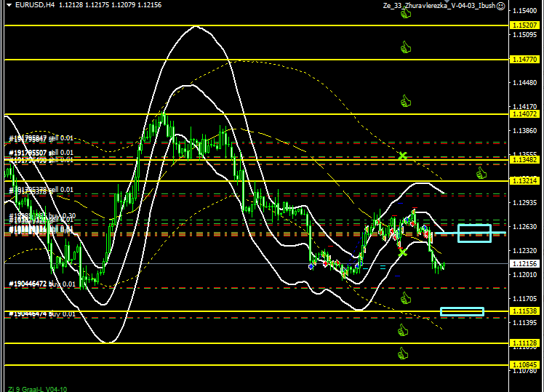Image resolution: width=544 pixels, height=392 pixels.
Task: Select order label #191795847 sell 0.01
Action: coord(41,138)
